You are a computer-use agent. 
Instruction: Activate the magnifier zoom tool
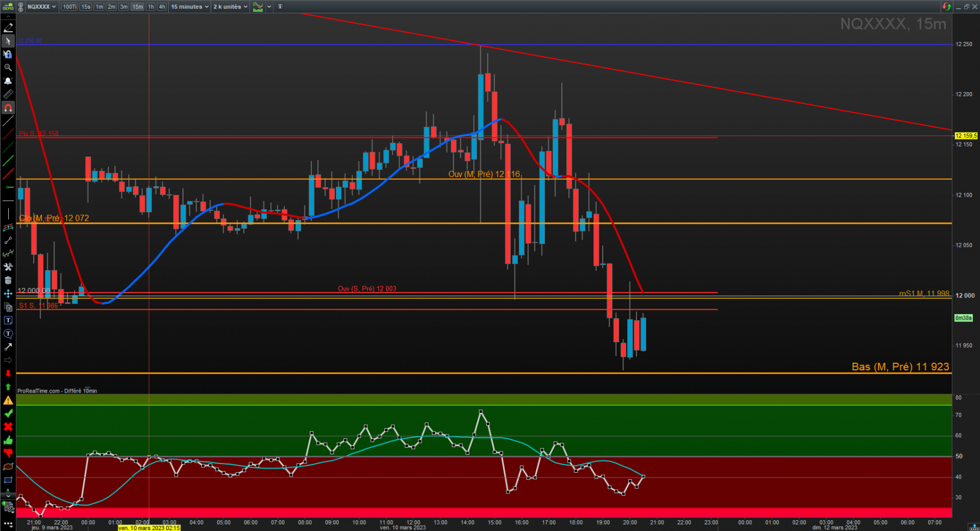pyautogui.click(x=8, y=68)
